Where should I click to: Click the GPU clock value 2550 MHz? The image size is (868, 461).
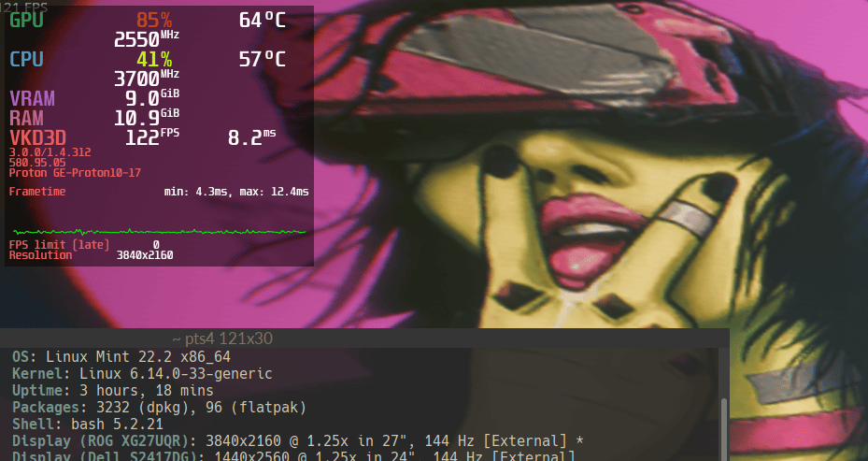147,38
